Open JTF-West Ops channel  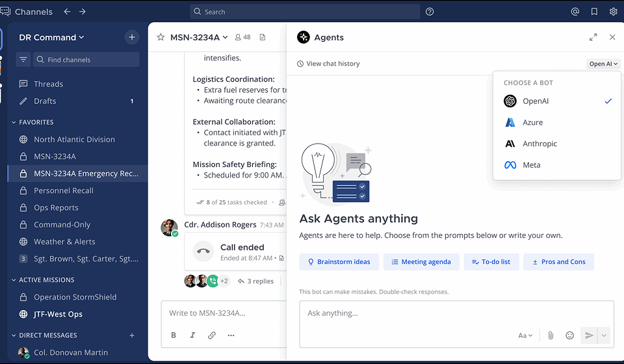(x=77, y=314)
